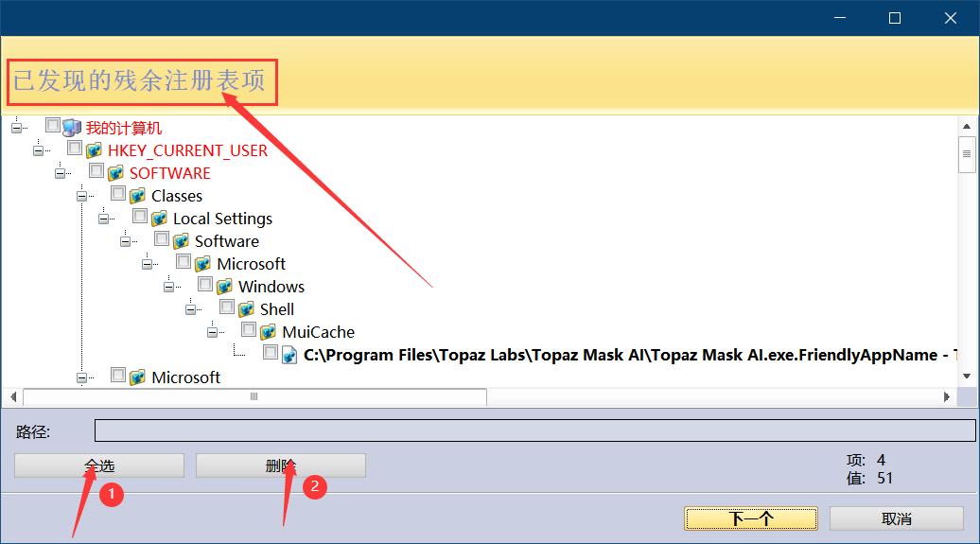Click the Windows registry key icon
This screenshot has height=544, width=980.
pos(224,287)
